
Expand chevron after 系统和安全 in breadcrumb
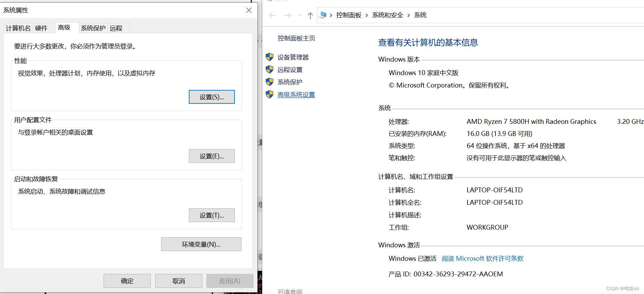pyautogui.click(x=408, y=15)
